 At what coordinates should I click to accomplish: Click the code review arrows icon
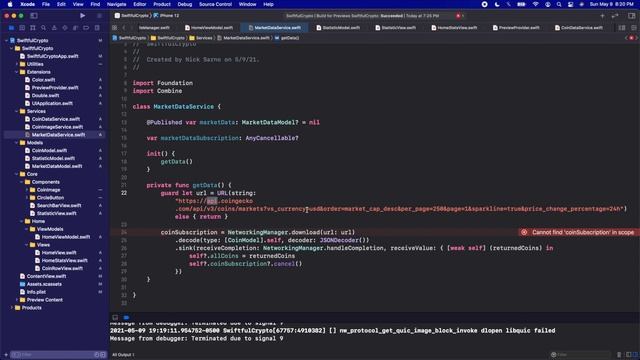click(x=615, y=16)
